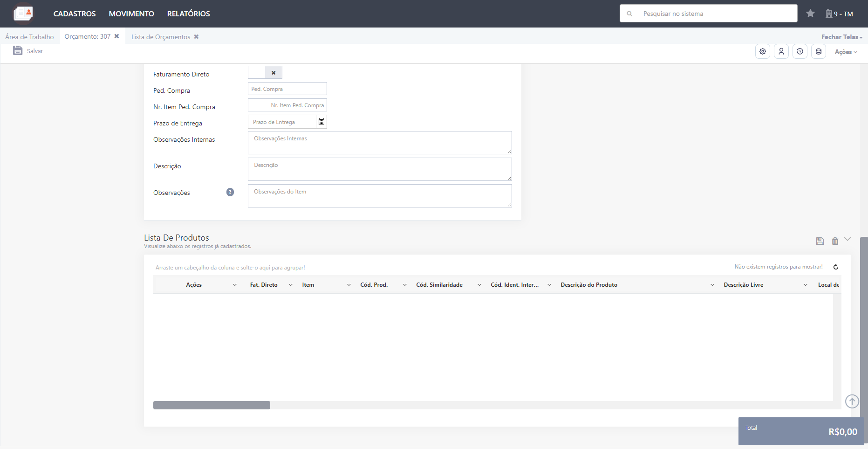Open the Cód. Ident. Inter... column dropdown
The width and height of the screenshot is (868, 449).
click(549, 285)
